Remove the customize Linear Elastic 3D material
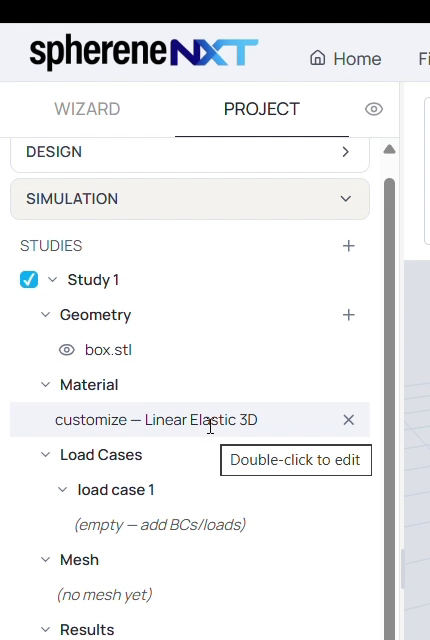The width and height of the screenshot is (430, 640). pyautogui.click(x=348, y=420)
